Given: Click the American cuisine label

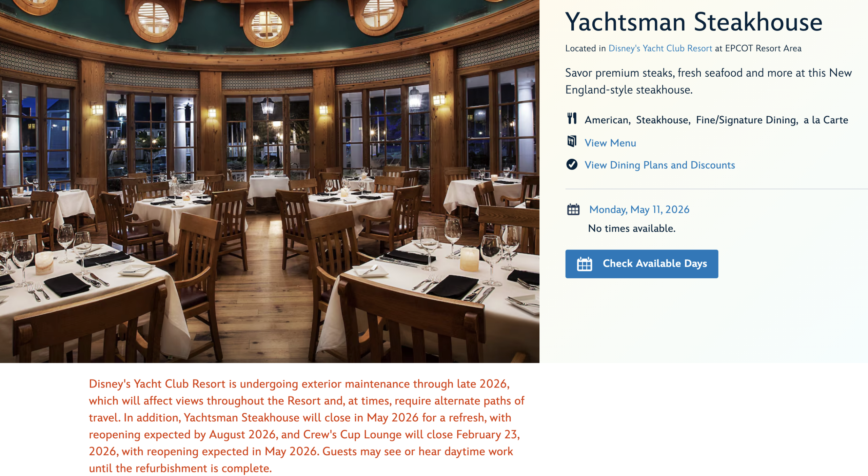Looking at the screenshot, I should [607, 120].
